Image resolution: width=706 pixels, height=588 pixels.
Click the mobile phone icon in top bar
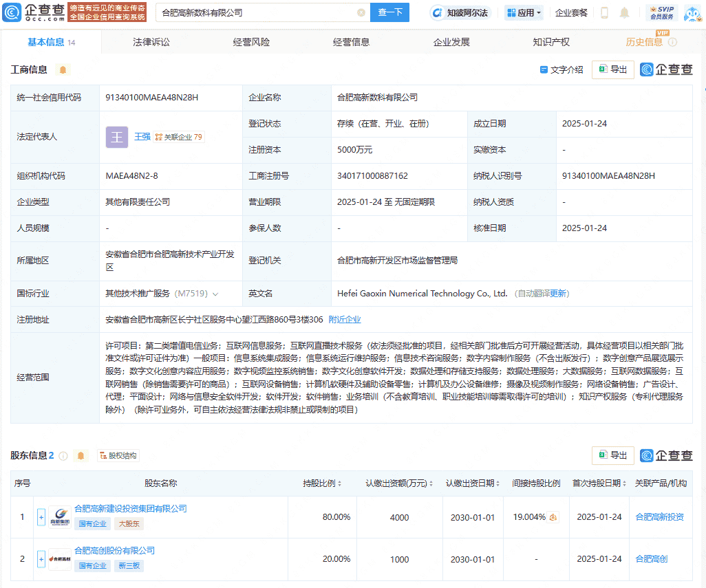click(x=605, y=12)
